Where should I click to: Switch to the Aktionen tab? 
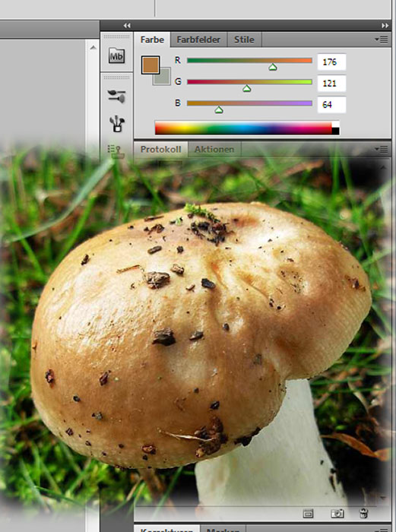point(214,149)
